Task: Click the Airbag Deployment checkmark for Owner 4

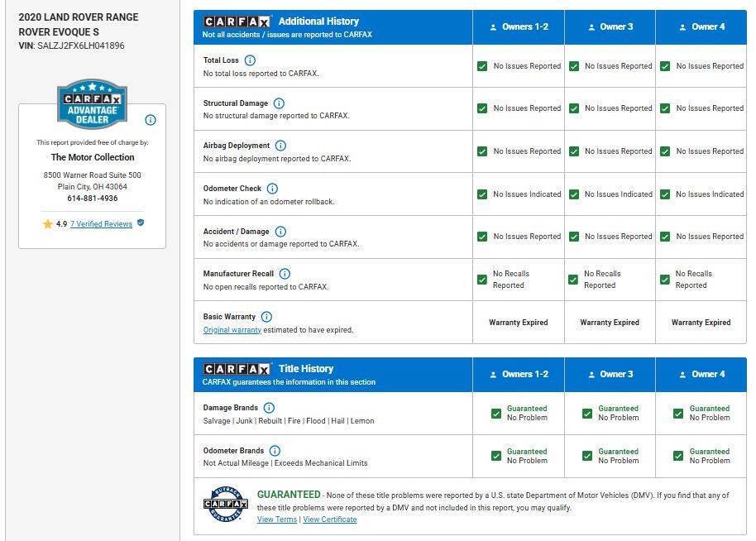Action: pos(665,151)
